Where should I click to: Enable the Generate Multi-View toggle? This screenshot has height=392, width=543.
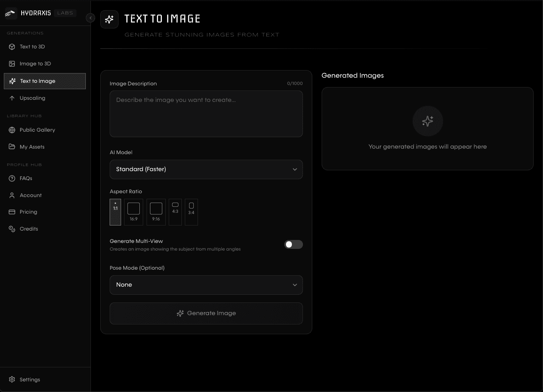[293, 245]
